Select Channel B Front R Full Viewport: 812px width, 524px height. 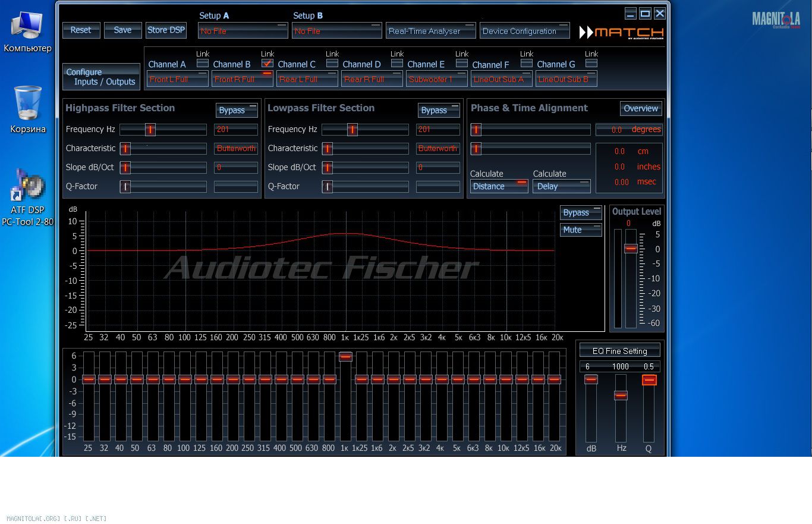click(243, 79)
